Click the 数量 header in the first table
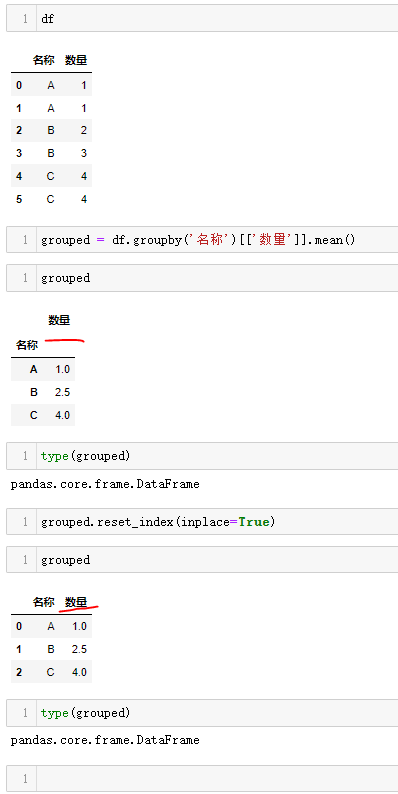398x794 pixels. [76, 60]
